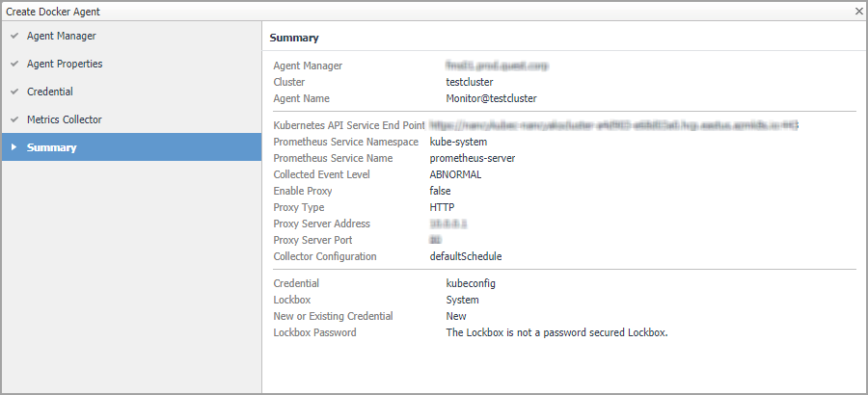Click the arrow icon beside Summary step
Screen dimensions: 868x395
point(14,147)
